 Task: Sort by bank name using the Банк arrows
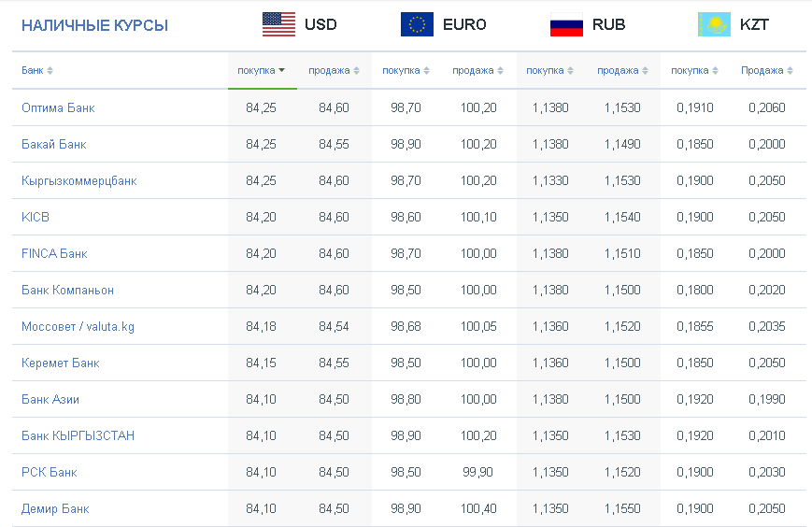click(x=50, y=71)
